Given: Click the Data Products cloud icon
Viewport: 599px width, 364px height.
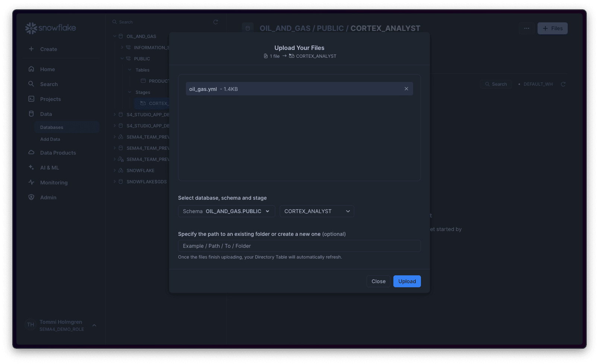Looking at the screenshot, I should 31,152.
